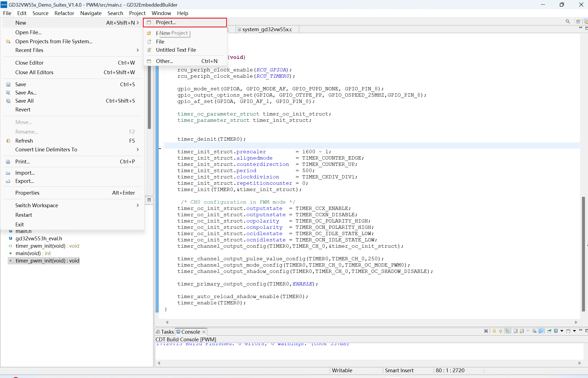588x378 pixels.
Task: Click Close Editor menu entry
Action: pyautogui.click(x=72, y=63)
